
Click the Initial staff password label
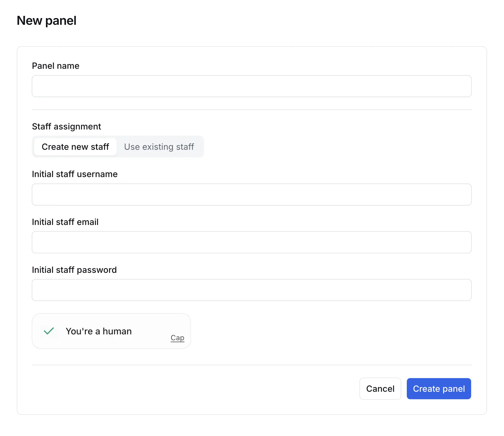tap(74, 270)
